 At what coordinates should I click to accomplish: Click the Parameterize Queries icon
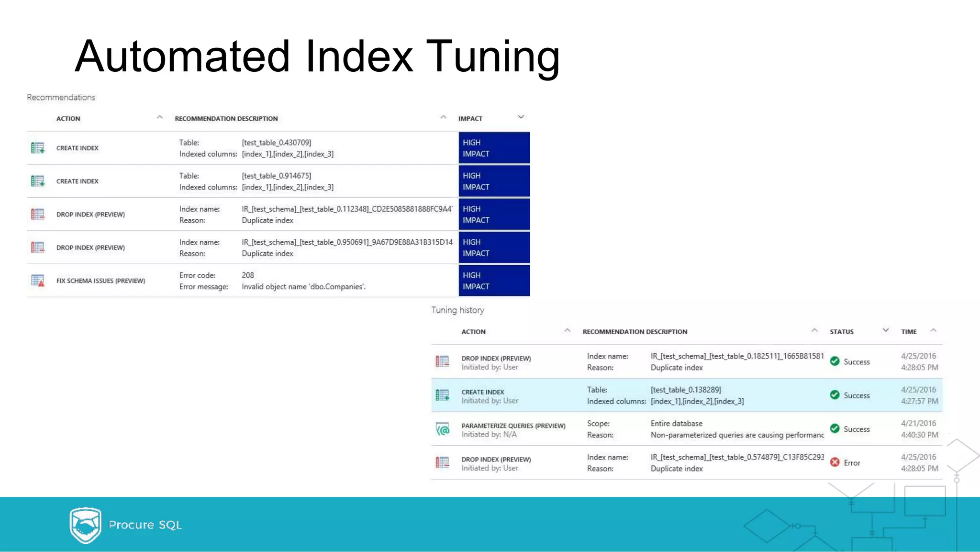coord(443,429)
